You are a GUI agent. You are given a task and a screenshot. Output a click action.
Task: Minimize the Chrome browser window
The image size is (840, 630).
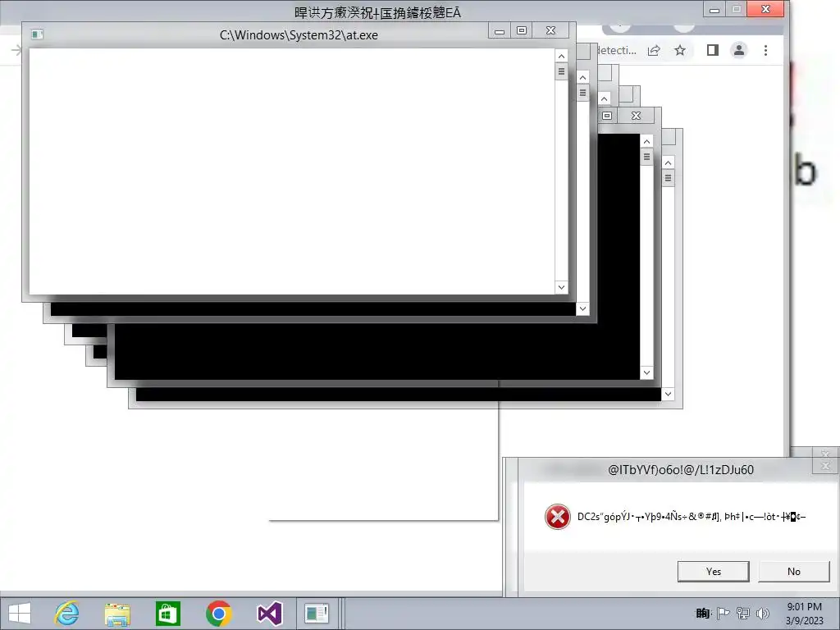tap(714, 9)
